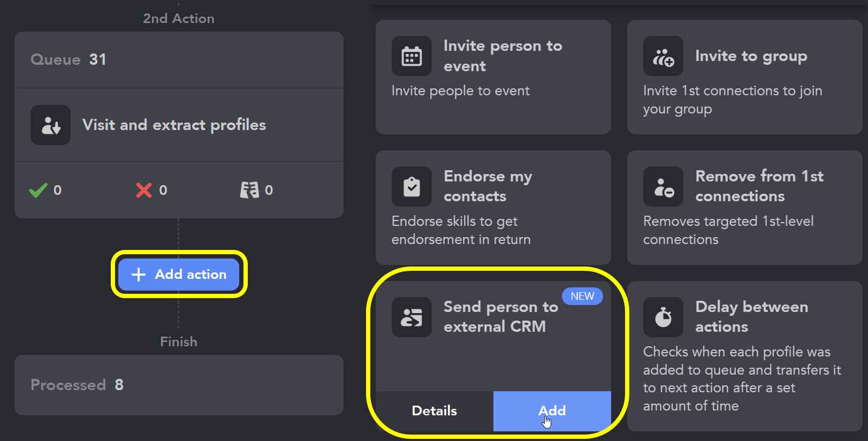The image size is (868, 441).
Task: Click the 2nd Action label
Action: tap(179, 18)
